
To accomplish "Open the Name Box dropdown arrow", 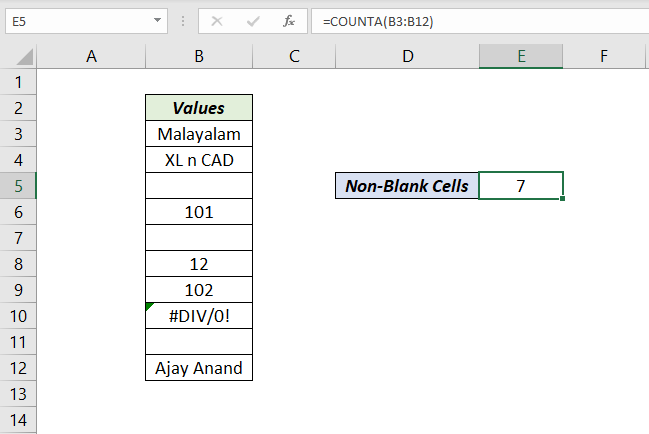I will coord(158,20).
